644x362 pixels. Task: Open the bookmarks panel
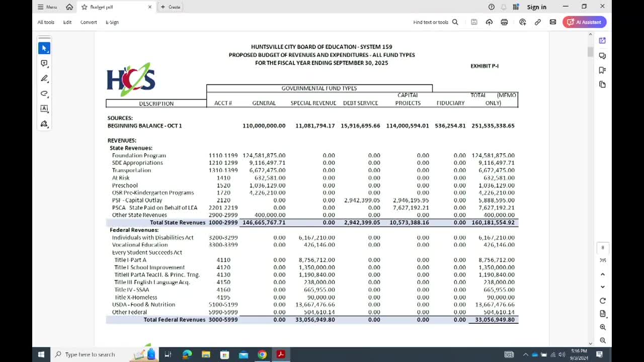point(602,70)
